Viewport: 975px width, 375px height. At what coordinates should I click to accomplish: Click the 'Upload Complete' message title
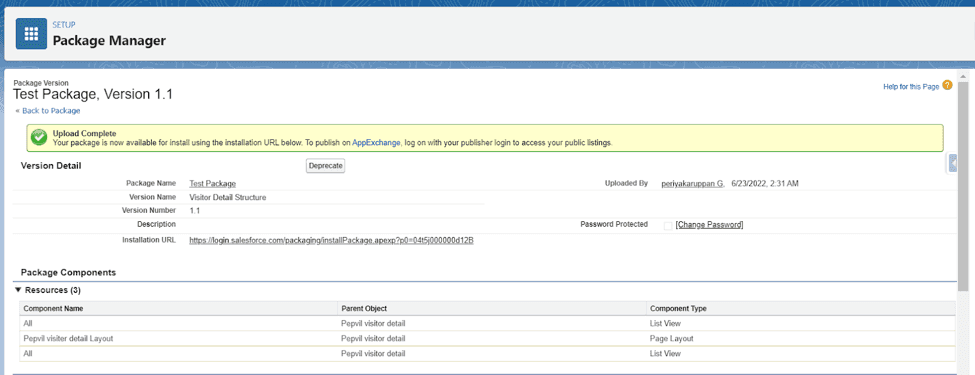tap(85, 133)
